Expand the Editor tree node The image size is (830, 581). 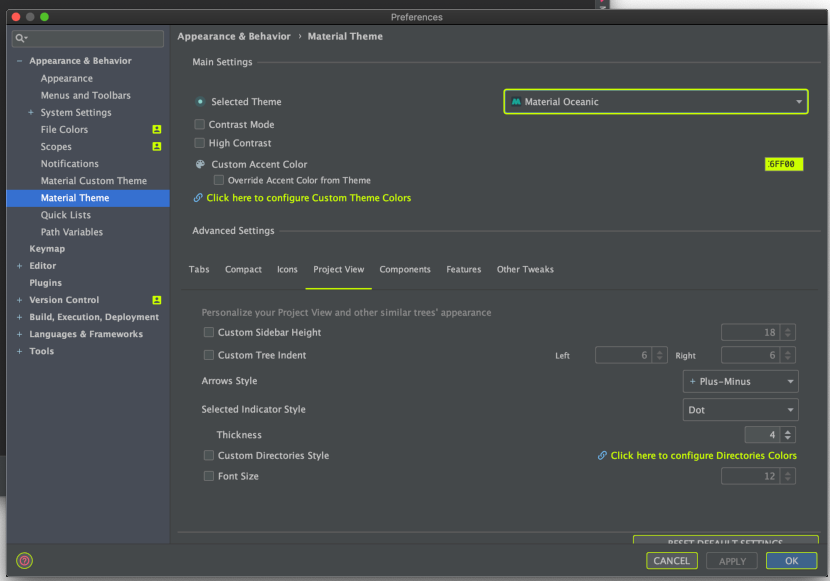(x=20, y=266)
